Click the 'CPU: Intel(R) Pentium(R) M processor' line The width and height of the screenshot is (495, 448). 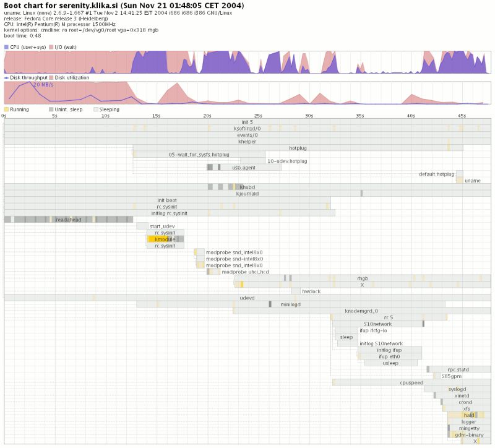pos(59,24)
